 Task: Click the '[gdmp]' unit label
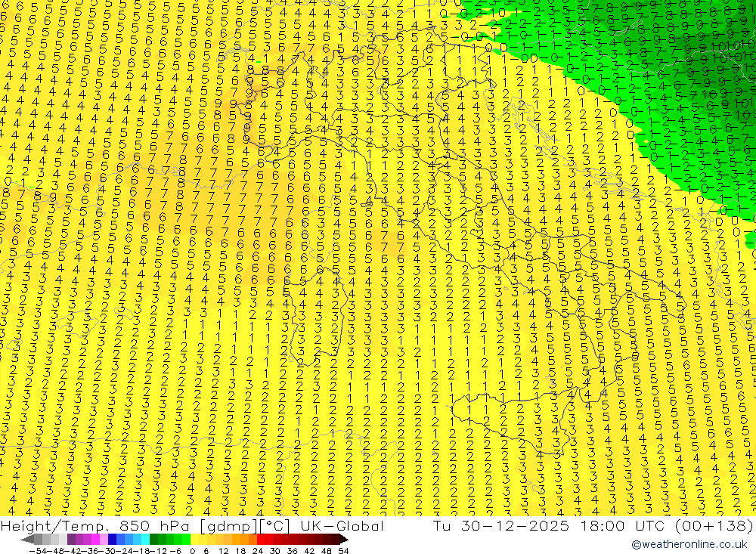pyautogui.click(x=228, y=526)
